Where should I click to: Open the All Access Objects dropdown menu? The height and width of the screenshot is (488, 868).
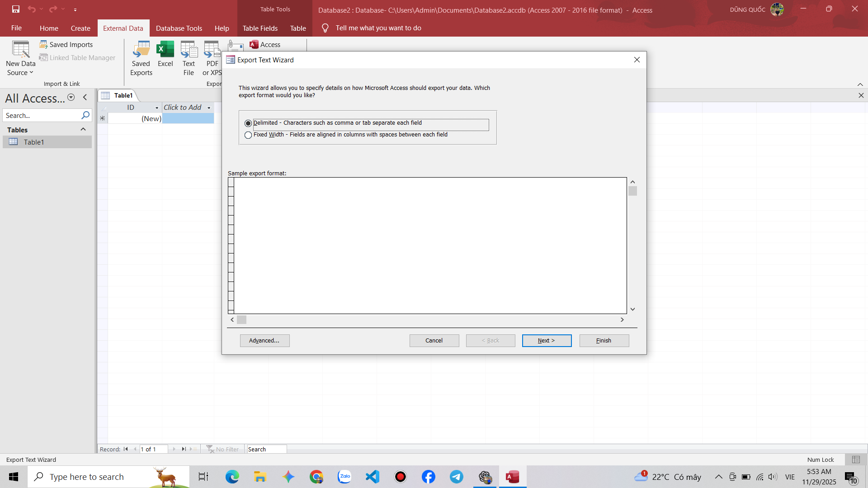[x=71, y=98]
